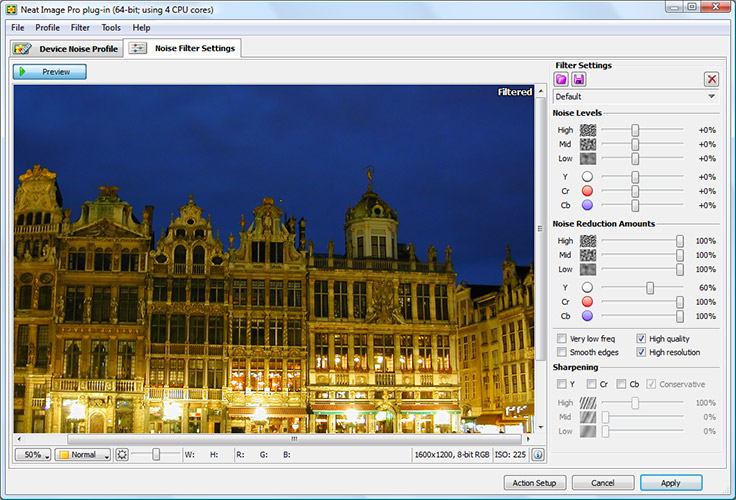The image size is (736, 500).
Task: Click the ISO: 225 status text
Action: click(x=510, y=454)
